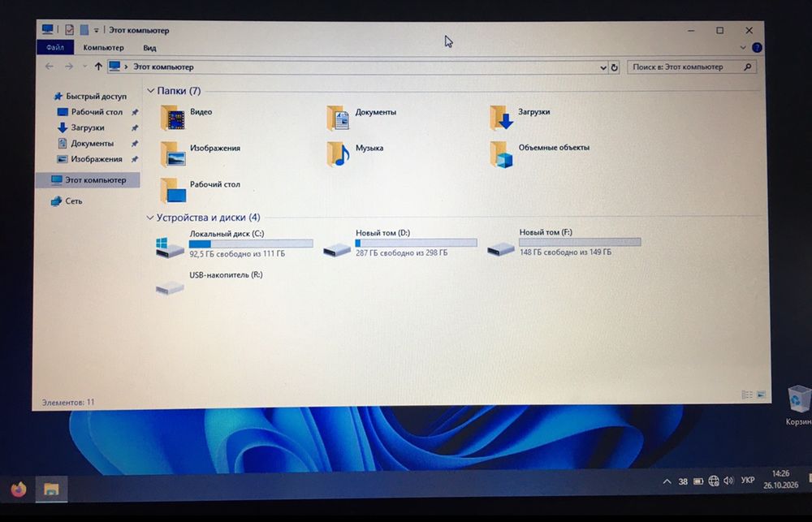Select USB-накопитель (R:) drive
The width and height of the screenshot is (812, 522).
pyautogui.click(x=209, y=283)
